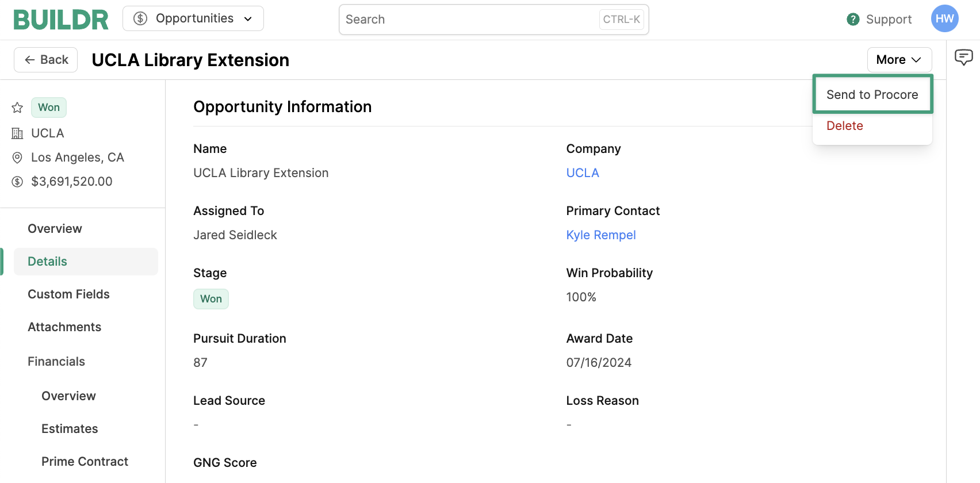The width and height of the screenshot is (980, 483).
Task: Star this opportunity as favorite
Action: [x=17, y=108]
